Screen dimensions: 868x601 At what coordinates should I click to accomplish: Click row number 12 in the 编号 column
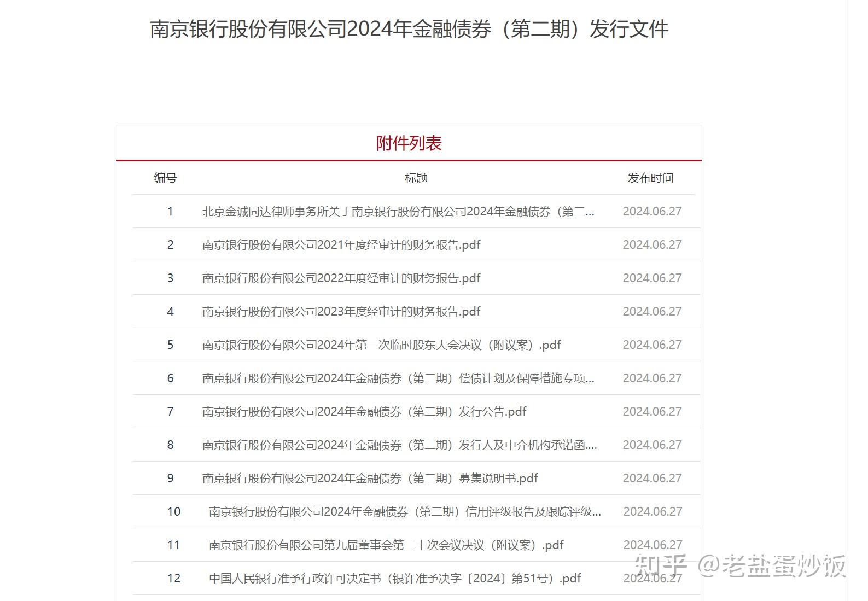(x=174, y=579)
